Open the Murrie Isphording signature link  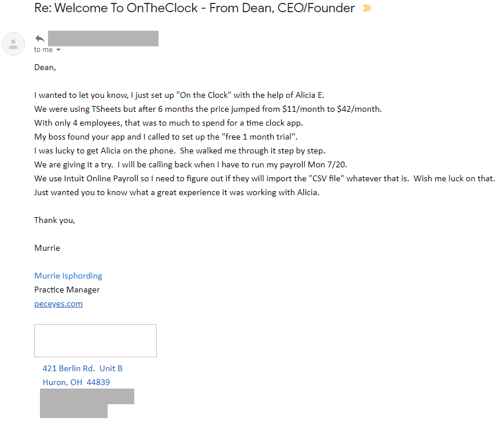click(68, 276)
